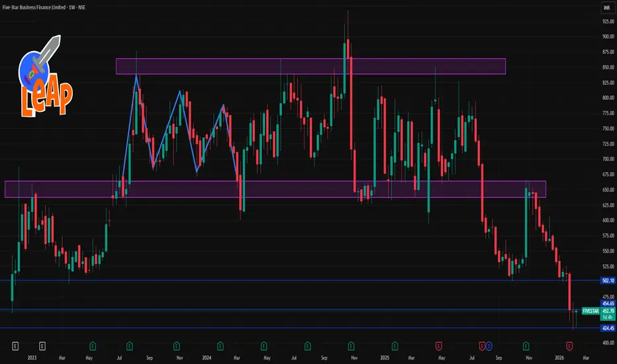Click the 2023 year label on time axis
The height and width of the screenshot is (364, 617).
tap(32, 357)
